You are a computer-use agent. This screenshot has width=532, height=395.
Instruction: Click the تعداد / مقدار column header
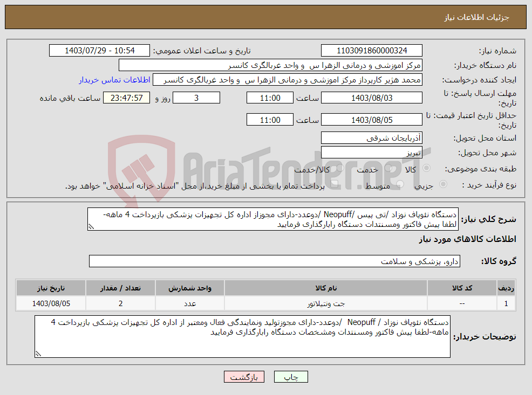pos(120,288)
